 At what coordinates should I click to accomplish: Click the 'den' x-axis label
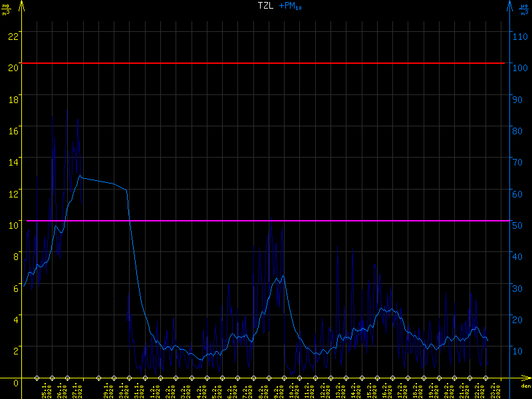pyautogui.click(x=525, y=386)
